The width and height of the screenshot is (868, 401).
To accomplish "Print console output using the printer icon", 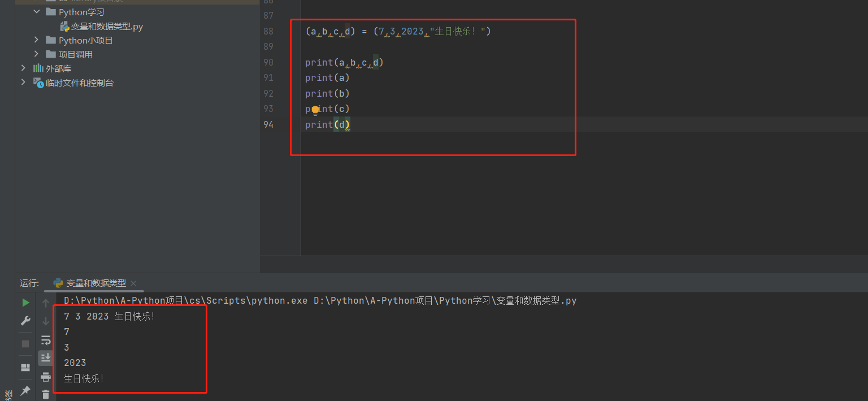I will click(x=46, y=377).
